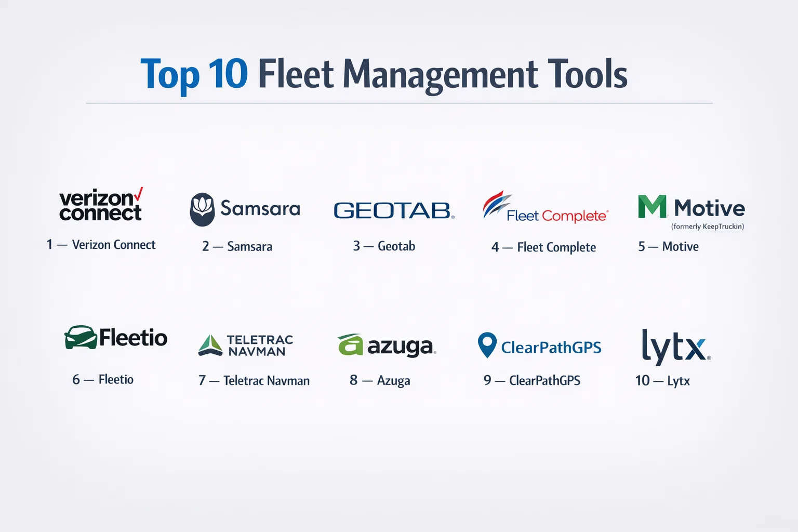This screenshot has height=532, width=798.
Task: Click the Teletrac Navman triangle icon
Action: [x=210, y=345]
